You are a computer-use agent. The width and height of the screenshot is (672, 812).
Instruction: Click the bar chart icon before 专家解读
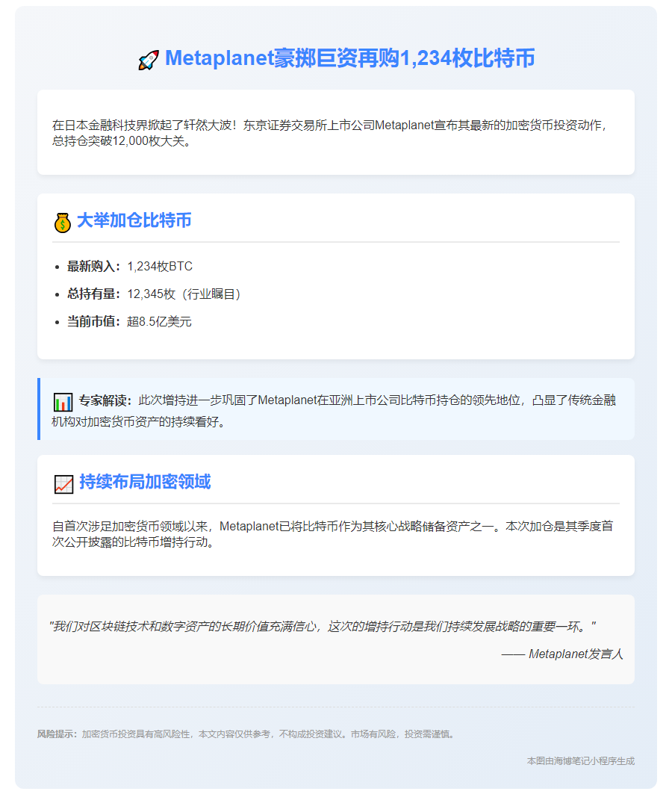coord(63,402)
